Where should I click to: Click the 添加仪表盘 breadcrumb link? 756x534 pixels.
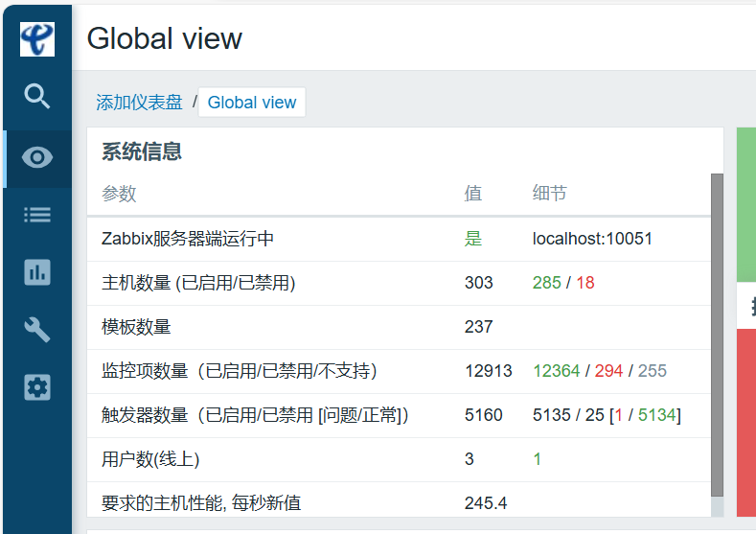pyautogui.click(x=139, y=103)
